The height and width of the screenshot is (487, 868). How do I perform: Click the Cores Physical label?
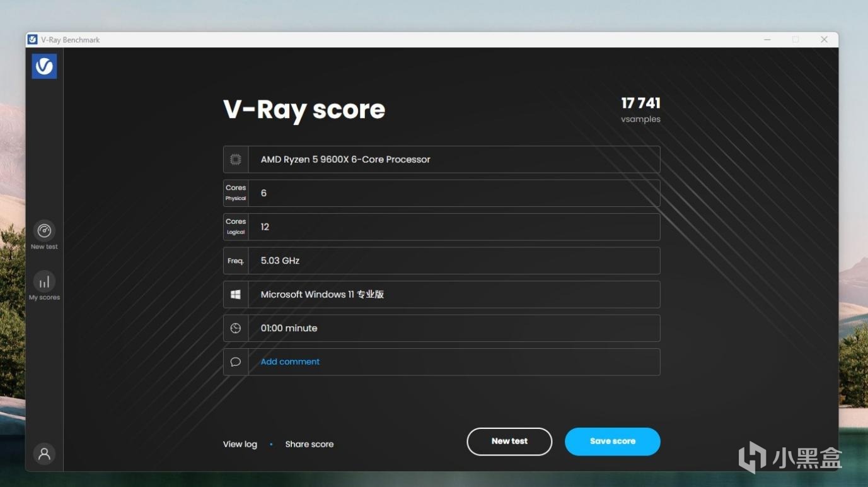pos(236,193)
